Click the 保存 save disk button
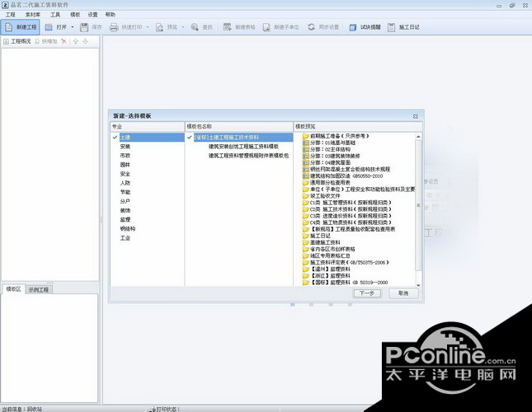The image size is (532, 412). [91, 27]
